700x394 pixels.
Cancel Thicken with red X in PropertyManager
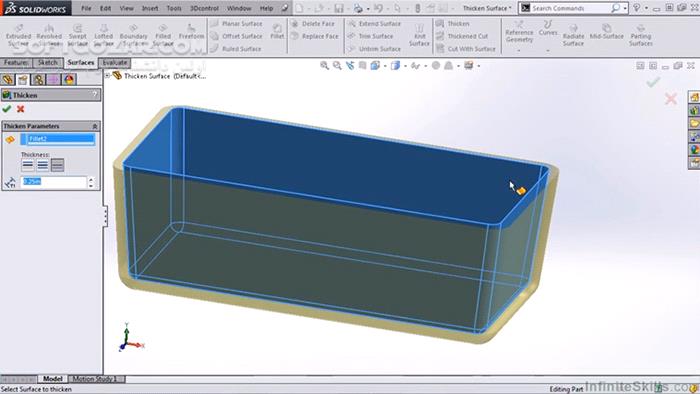21,108
